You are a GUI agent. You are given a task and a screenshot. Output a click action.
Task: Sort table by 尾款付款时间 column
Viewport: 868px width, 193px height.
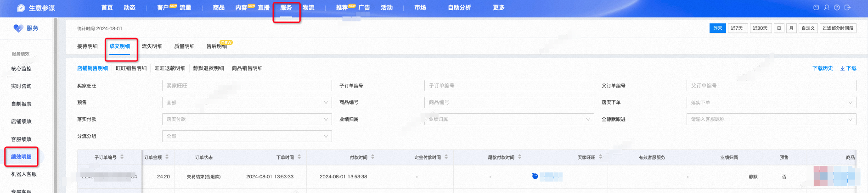(520, 157)
